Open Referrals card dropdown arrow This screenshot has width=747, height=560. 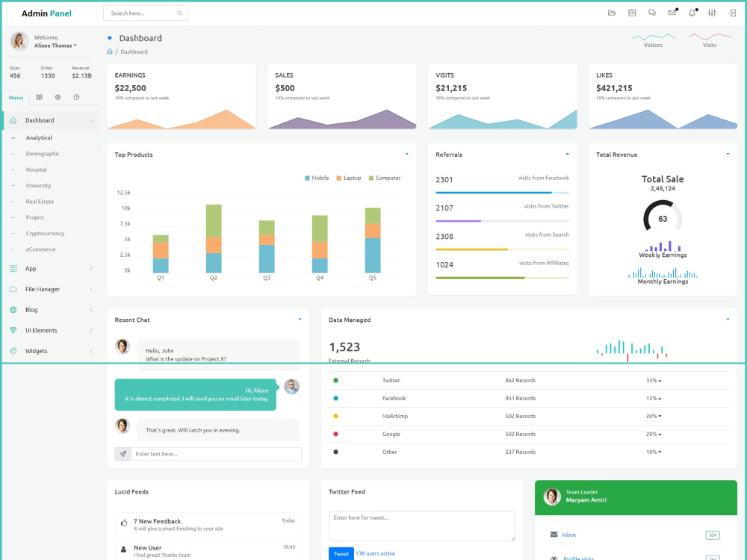coord(567,154)
